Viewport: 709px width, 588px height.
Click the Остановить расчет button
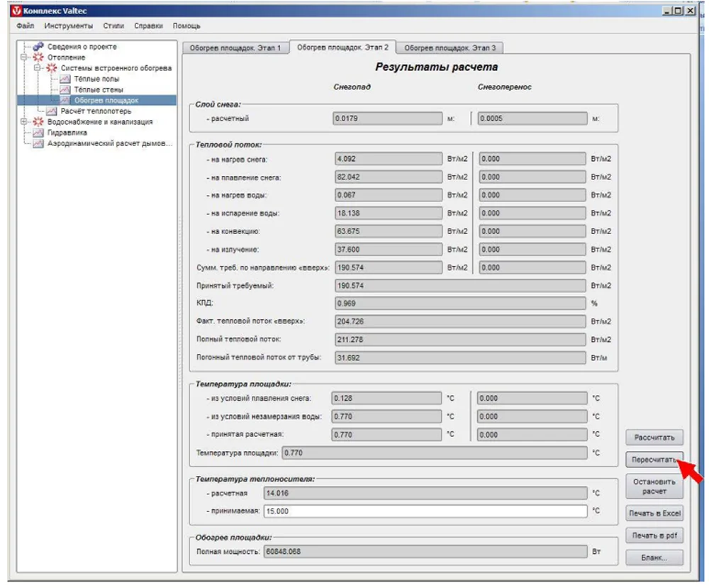click(x=654, y=486)
